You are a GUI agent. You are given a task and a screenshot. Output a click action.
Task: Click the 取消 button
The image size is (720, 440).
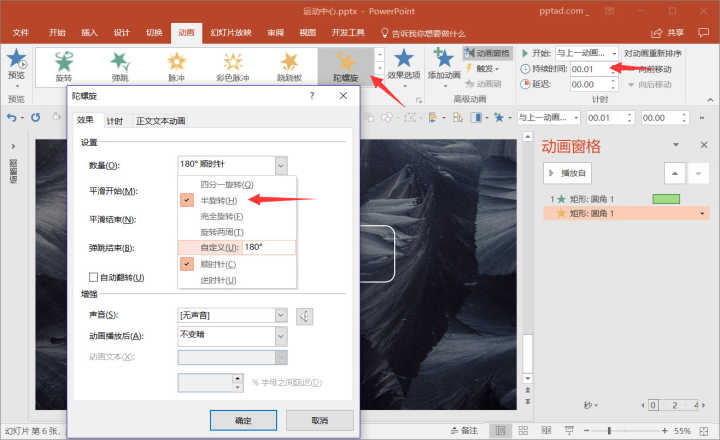click(320, 420)
